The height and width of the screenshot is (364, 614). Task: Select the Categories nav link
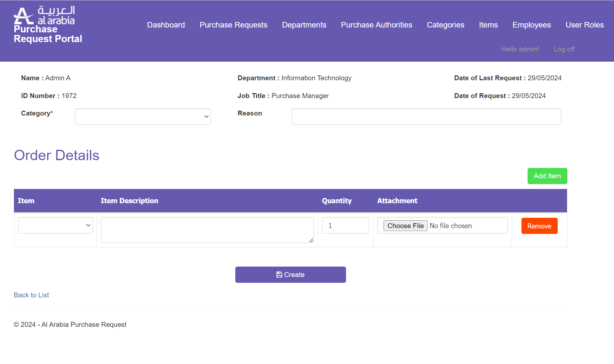(x=445, y=25)
